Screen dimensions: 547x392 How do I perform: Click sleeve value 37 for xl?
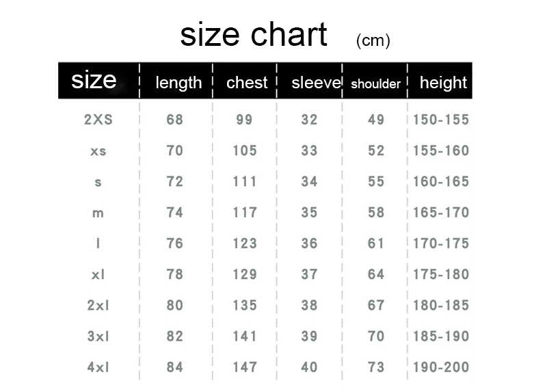pyautogui.click(x=309, y=274)
